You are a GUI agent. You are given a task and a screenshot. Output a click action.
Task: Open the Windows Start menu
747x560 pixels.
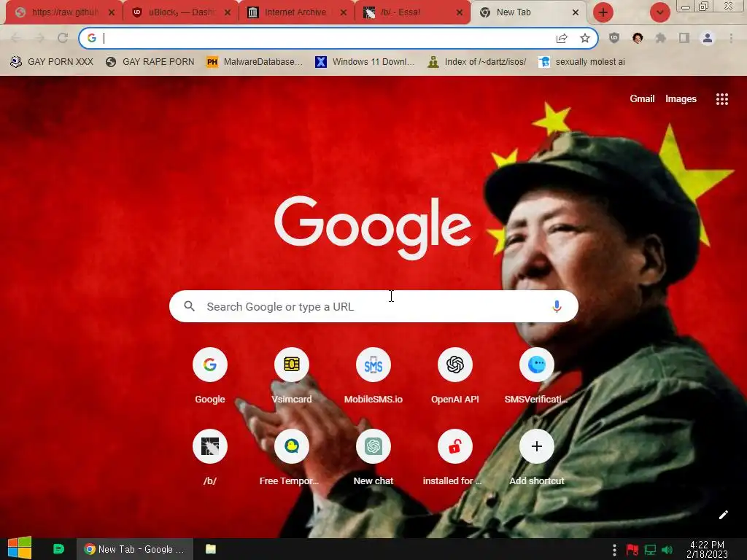(20, 548)
